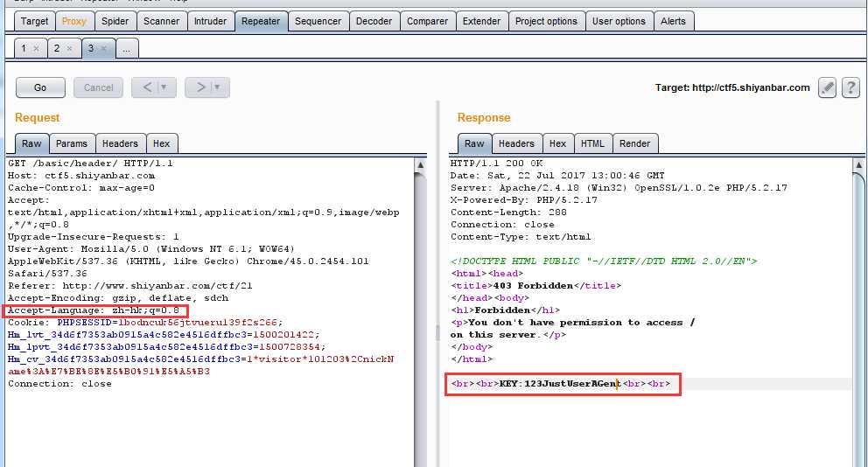Open the Alerts tab

673,21
